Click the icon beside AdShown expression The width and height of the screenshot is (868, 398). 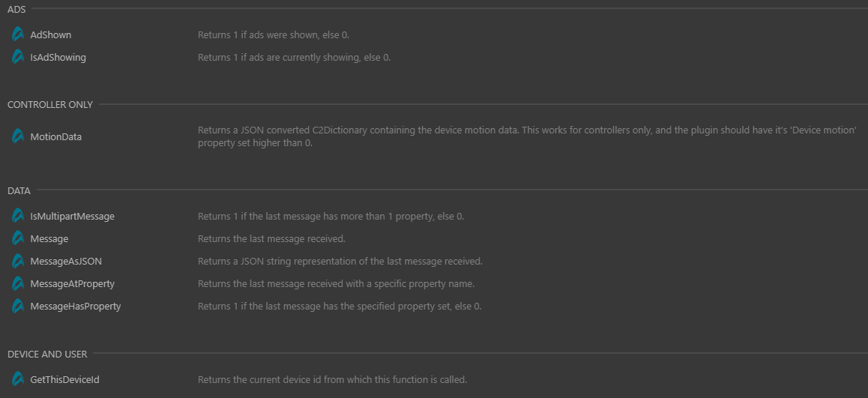[18, 34]
